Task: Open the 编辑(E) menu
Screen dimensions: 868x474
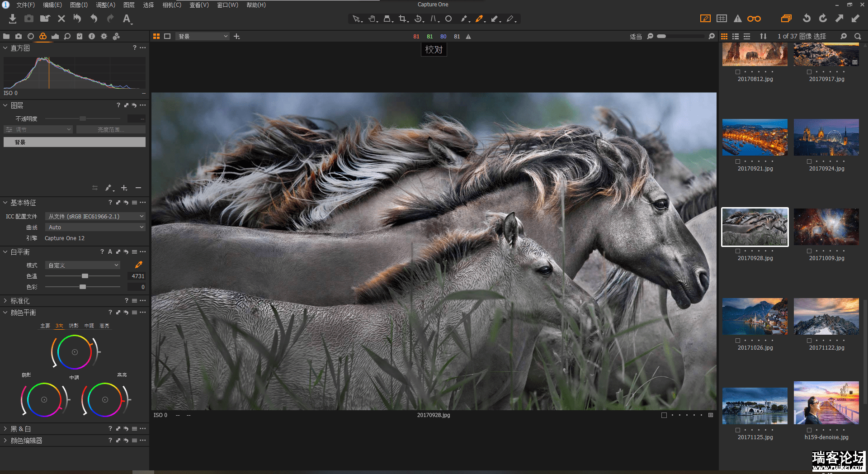Action: click(52, 5)
